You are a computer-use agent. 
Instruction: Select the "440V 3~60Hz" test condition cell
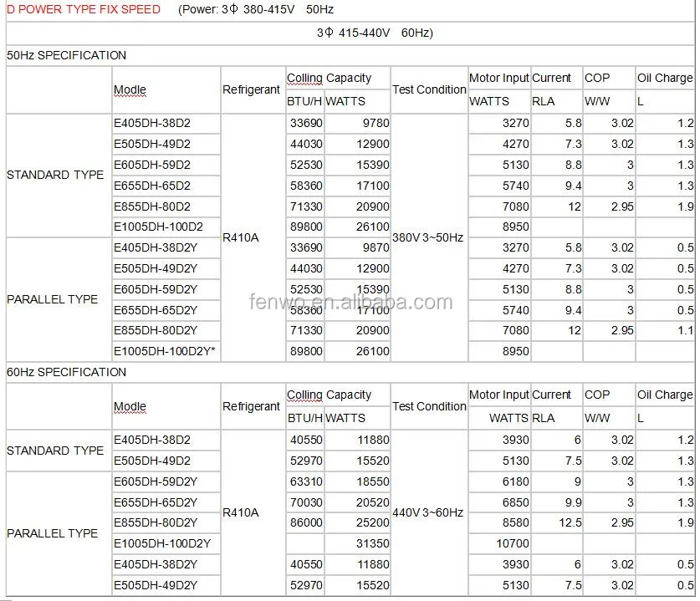427,512
